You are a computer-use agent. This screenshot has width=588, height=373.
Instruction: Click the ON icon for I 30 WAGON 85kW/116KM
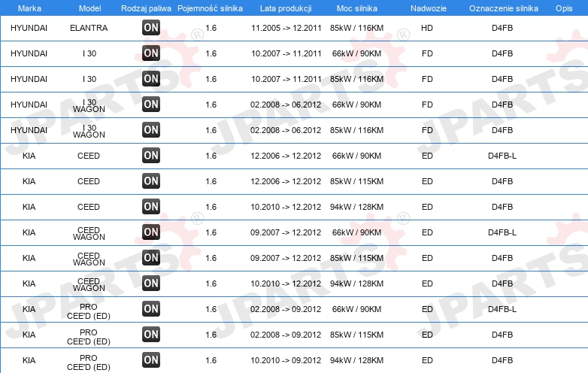(151, 129)
